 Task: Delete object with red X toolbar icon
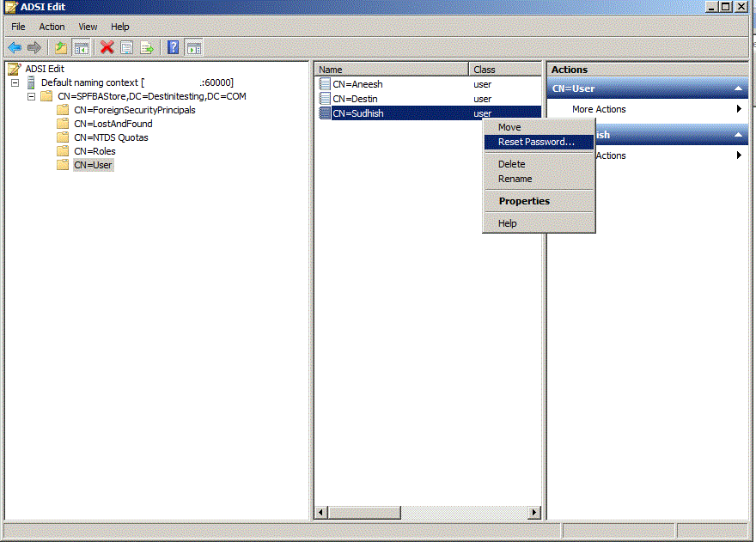[x=107, y=47]
